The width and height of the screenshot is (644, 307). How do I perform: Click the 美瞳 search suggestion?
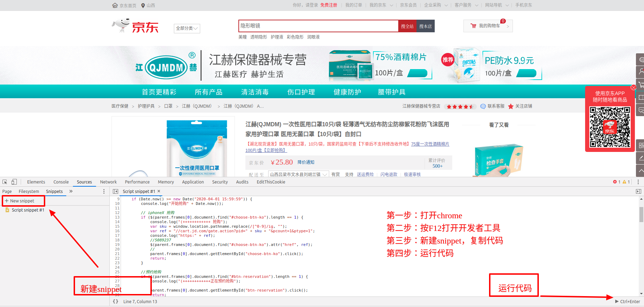tap(243, 37)
